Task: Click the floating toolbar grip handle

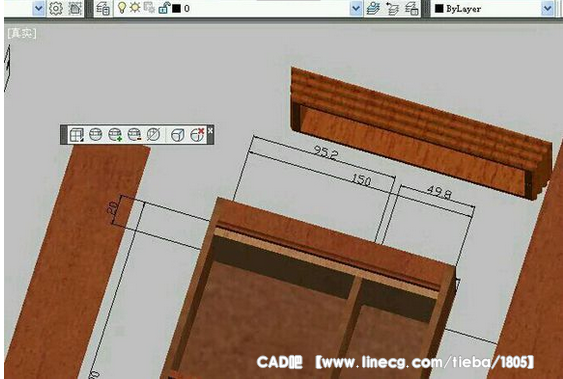Action: tap(64, 135)
